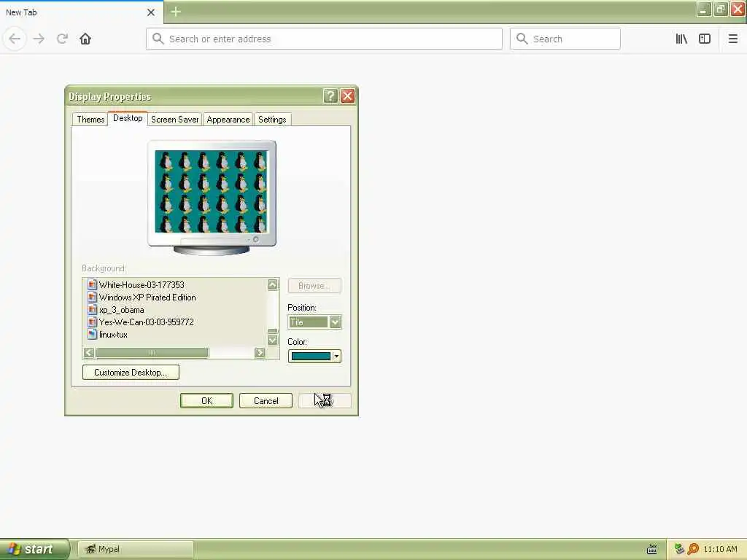Click the background list scroll down arrow
Image resolution: width=747 pixels, height=560 pixels.
(273, 340)
